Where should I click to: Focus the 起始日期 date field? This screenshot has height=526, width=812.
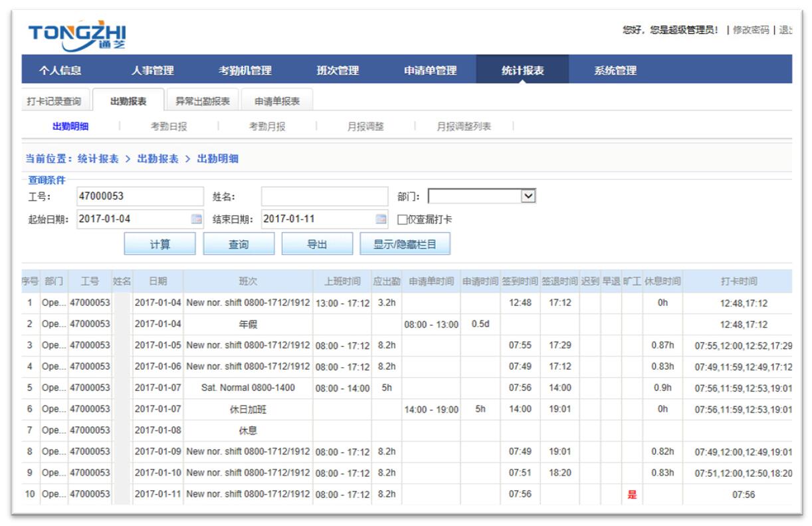point(140,219)
